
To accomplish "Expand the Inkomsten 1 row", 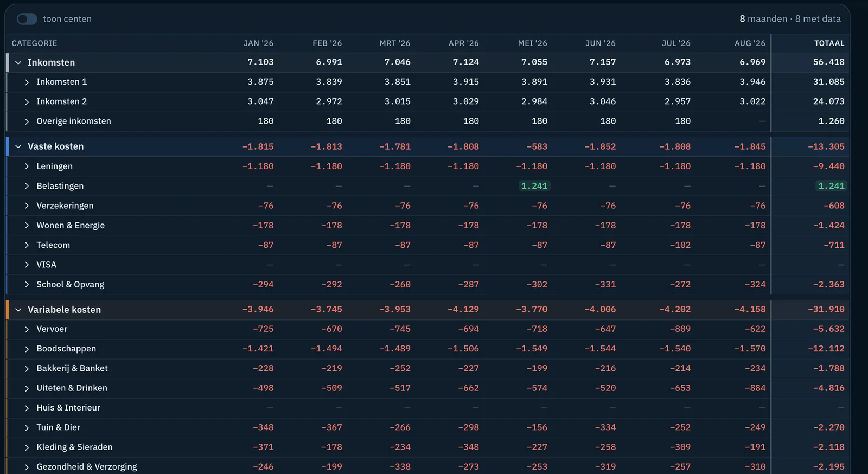I will [27, 82].
